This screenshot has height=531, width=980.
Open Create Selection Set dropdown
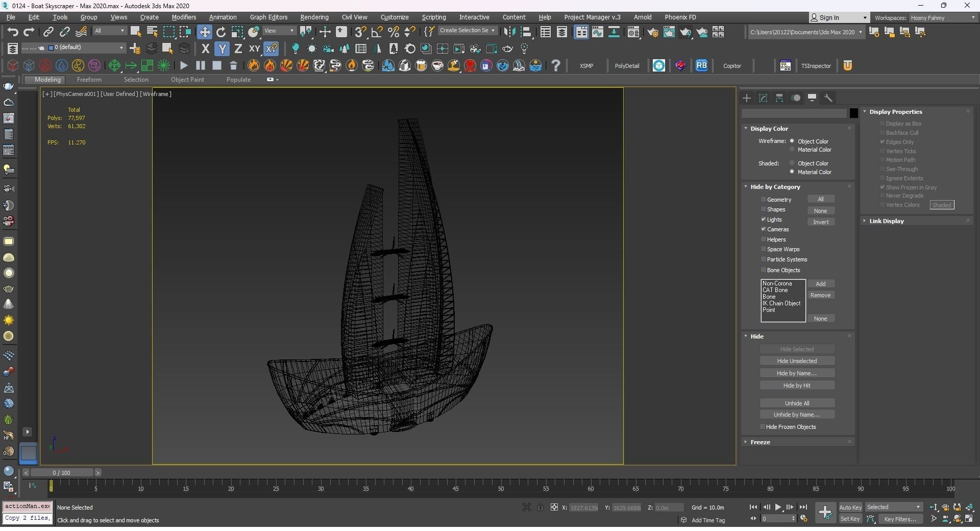coord(467,31)
